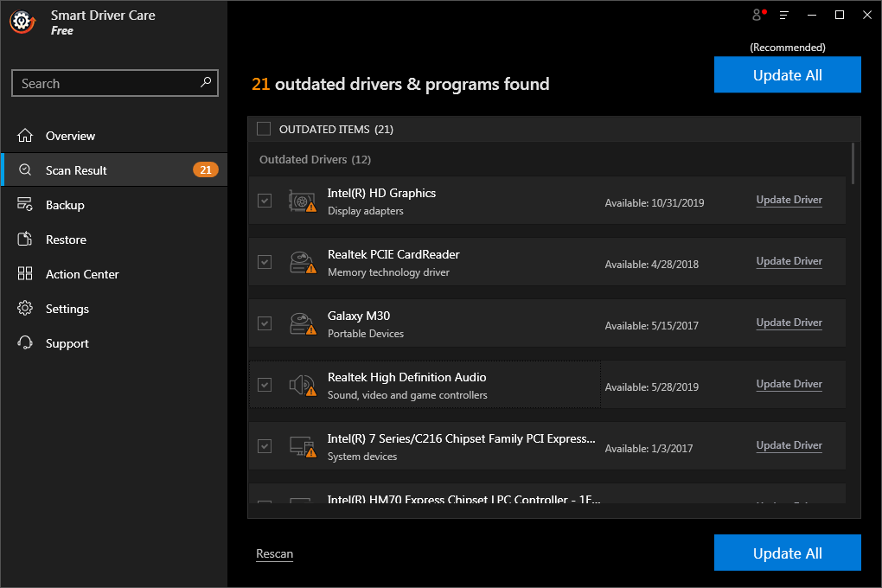The width and height of the screenshot is (882, 588).
Task: Toggle the OUTDATED ITEMS select-all checkbox
Action: [x=264, y=129]
